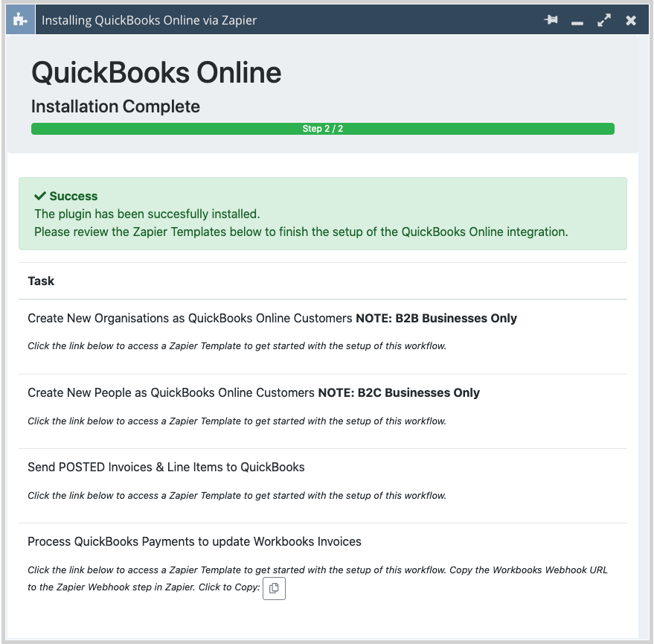Click the italic instruction under the B2B Organisations task
Viewport: 654px width, 644px height.
click(237, 346)
